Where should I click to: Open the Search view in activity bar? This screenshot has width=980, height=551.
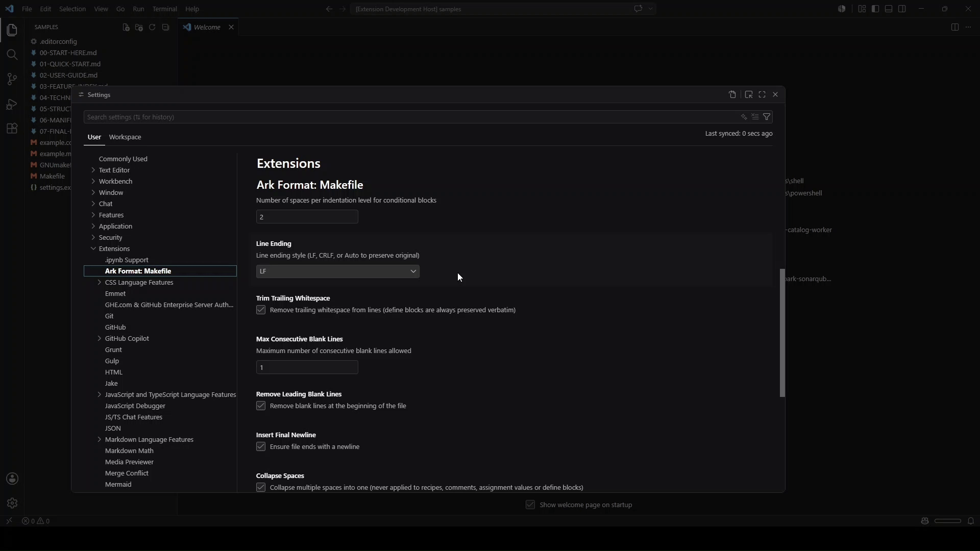(x=12, y=55)
